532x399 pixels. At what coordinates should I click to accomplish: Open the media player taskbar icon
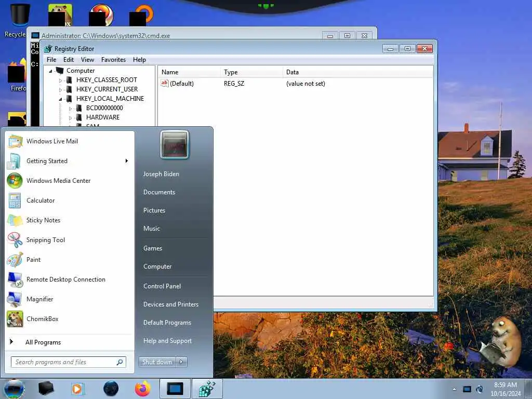coord(77,389)
